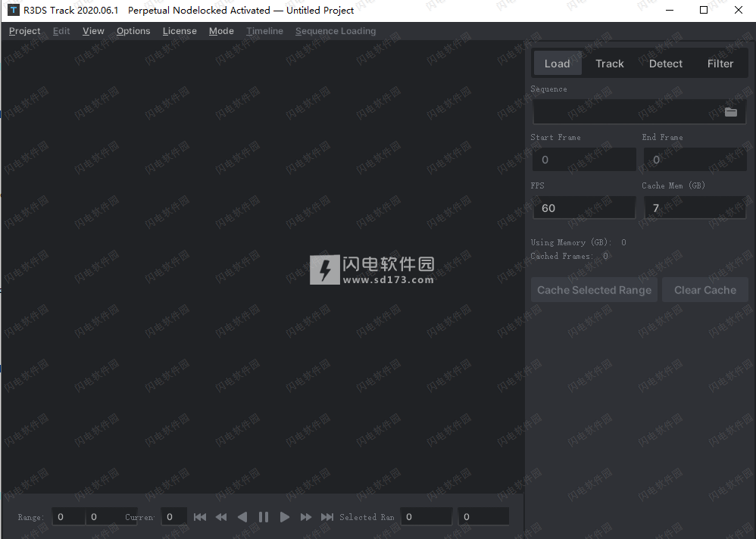Click the first Selected Range field
This screenshot has height=539, width=756.
pyautogui.click(x=426, y=517)
